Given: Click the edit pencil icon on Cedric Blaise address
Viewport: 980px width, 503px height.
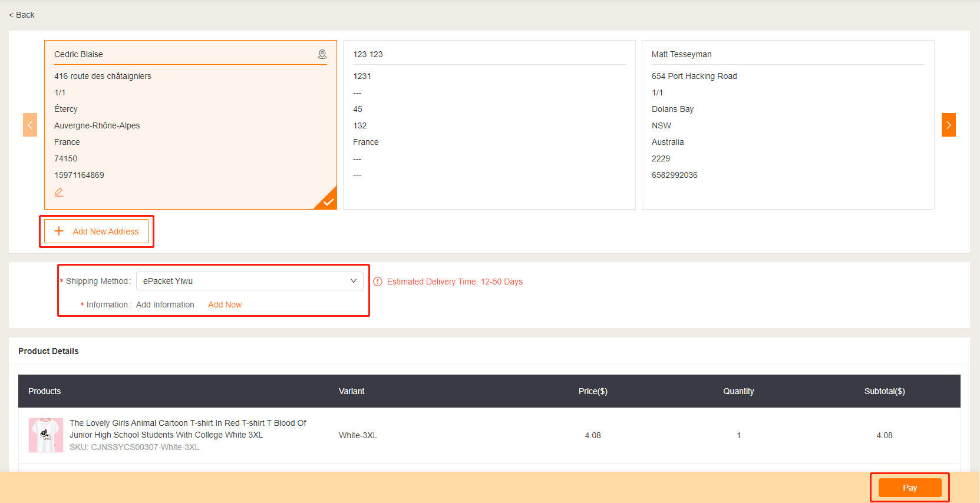Looking at the screenshot, I should pyautogui.click(x=59, y=192).
